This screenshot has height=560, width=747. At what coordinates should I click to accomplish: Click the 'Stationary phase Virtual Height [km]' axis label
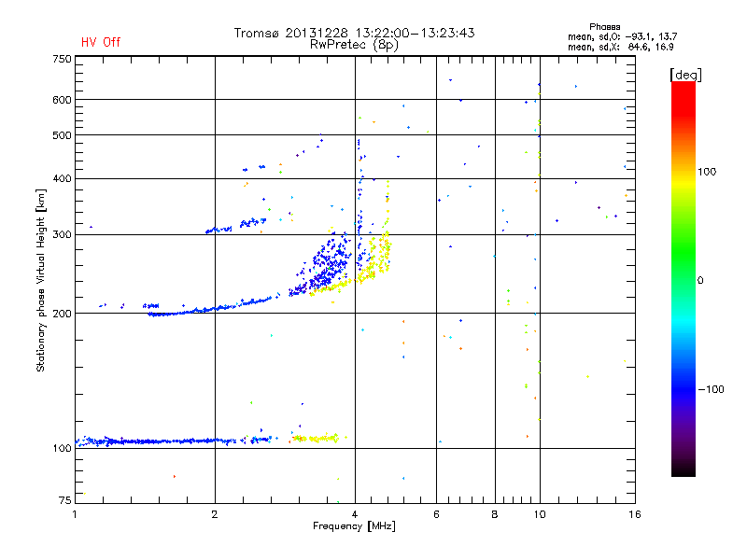(41, 281)
